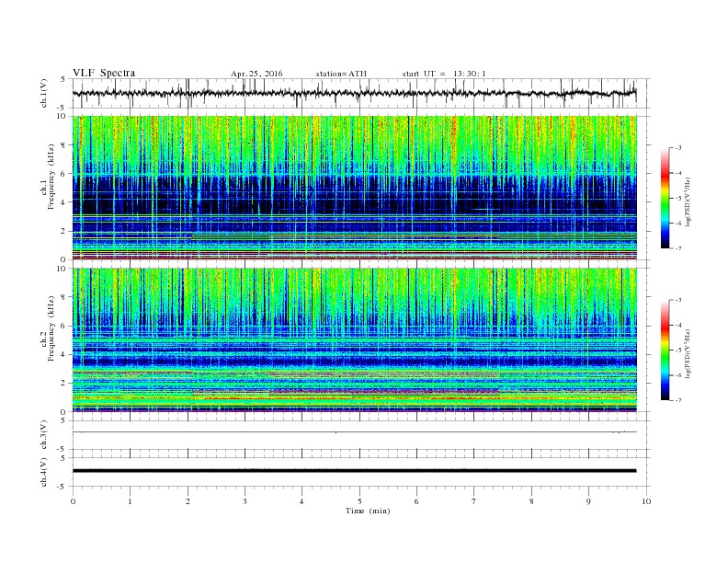728x563 pixels.
Task: Click the -7 value on ch.1 color scale
Action: tap(677, 248)
